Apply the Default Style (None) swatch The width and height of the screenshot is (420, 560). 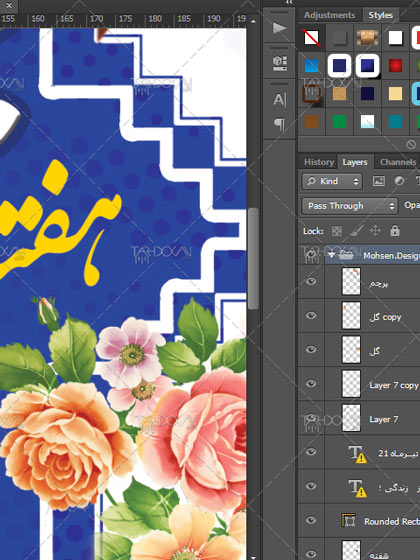click(311, 38)
